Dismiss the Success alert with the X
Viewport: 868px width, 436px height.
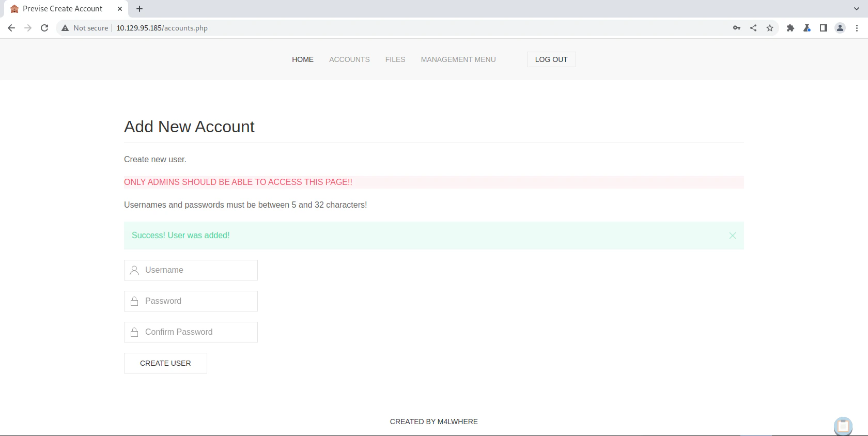point(733,236)
